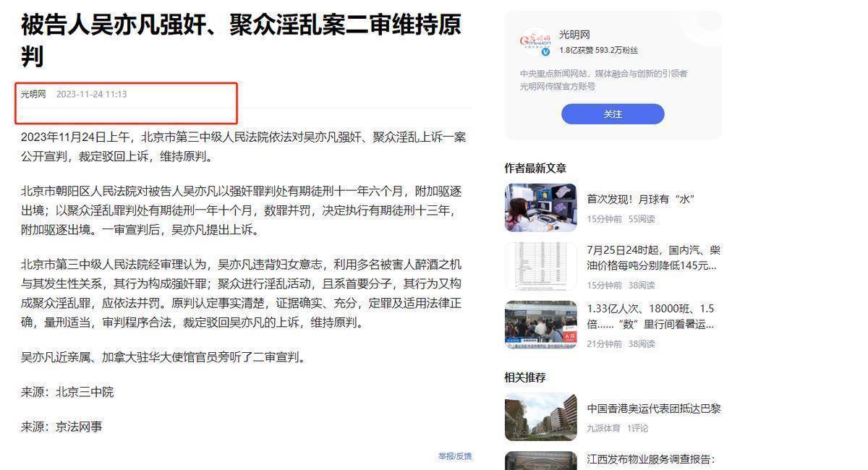This screenshot has width=868, height=470.
Task: Open the 中国香港奥运代表团 thumbnail
Action: (x=540, y=417)
